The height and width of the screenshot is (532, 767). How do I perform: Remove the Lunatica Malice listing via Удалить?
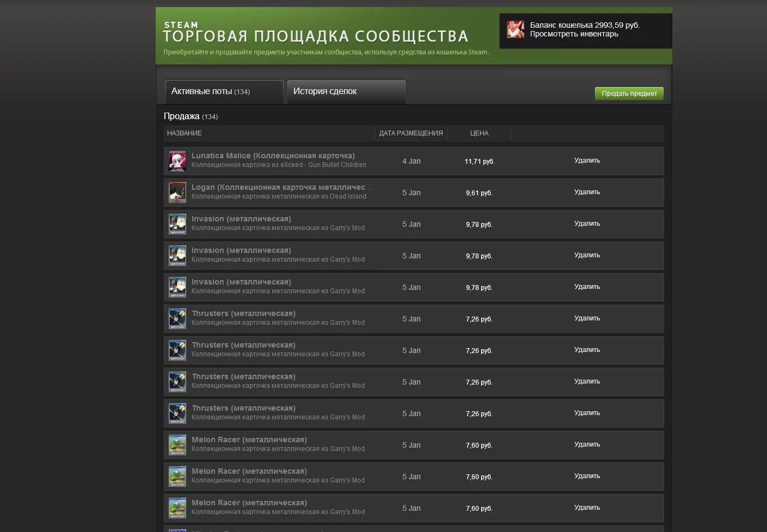point(587,160)
